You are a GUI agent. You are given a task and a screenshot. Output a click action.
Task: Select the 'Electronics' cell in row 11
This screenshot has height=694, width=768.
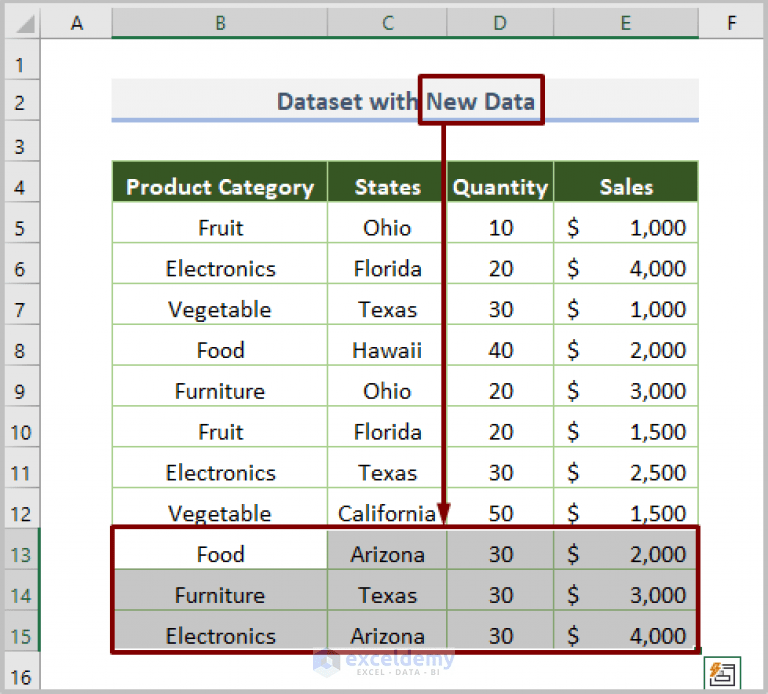(x=220, y=467)
